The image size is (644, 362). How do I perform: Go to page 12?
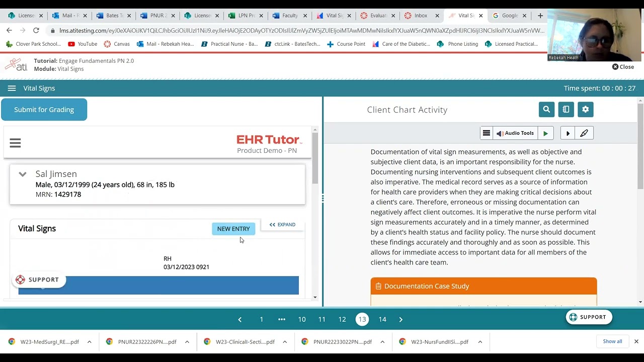click(x=342, y=319)
